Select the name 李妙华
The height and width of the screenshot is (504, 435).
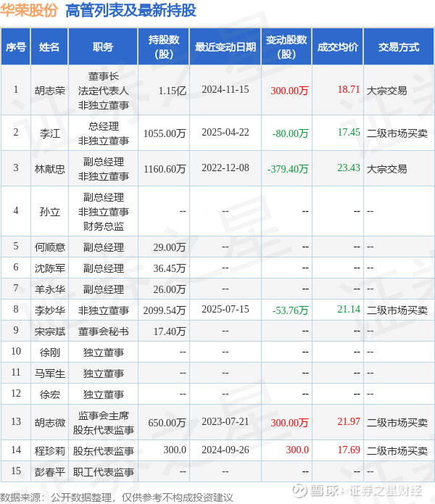click(x=50, y=310)
